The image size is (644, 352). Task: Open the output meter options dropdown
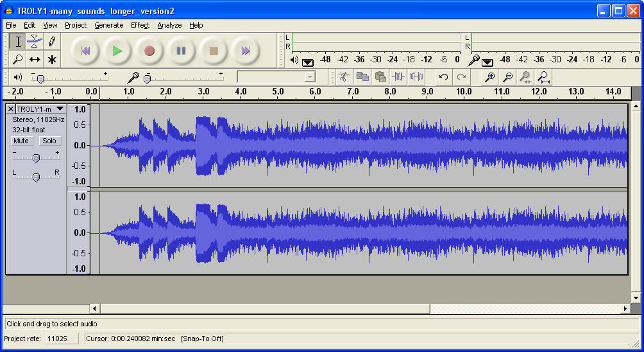coord(308,62)
